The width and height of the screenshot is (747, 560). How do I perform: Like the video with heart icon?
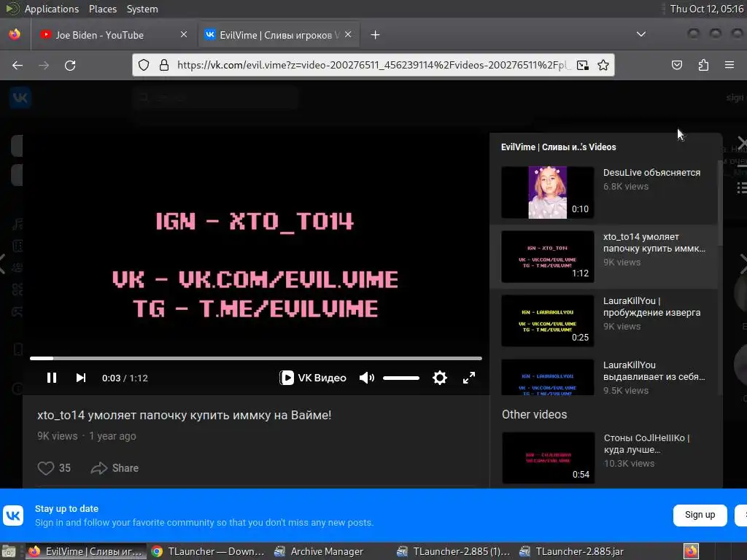point(46,468)
